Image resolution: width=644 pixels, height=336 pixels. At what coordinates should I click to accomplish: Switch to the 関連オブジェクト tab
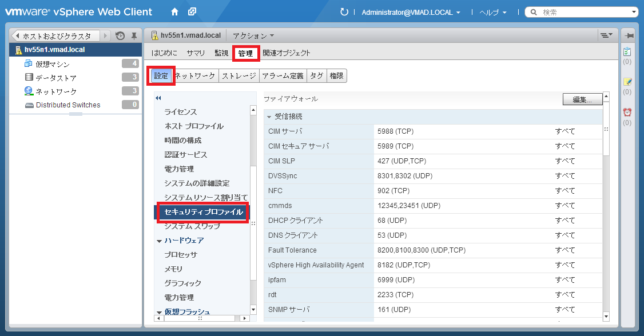(287, 53)
